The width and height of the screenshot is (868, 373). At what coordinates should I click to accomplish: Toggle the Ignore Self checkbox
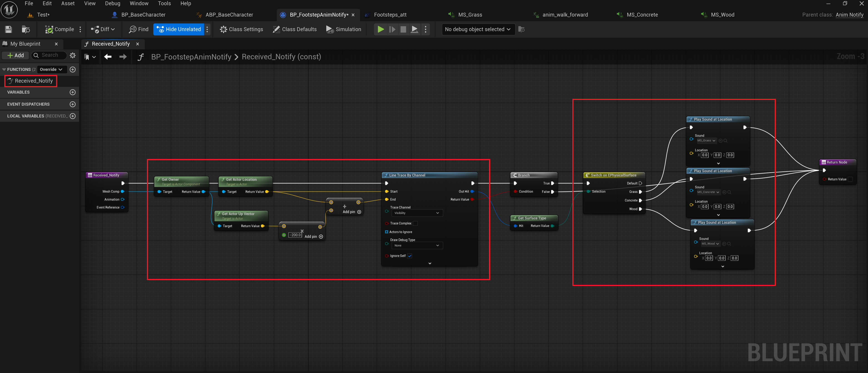(x=410, y=256)
